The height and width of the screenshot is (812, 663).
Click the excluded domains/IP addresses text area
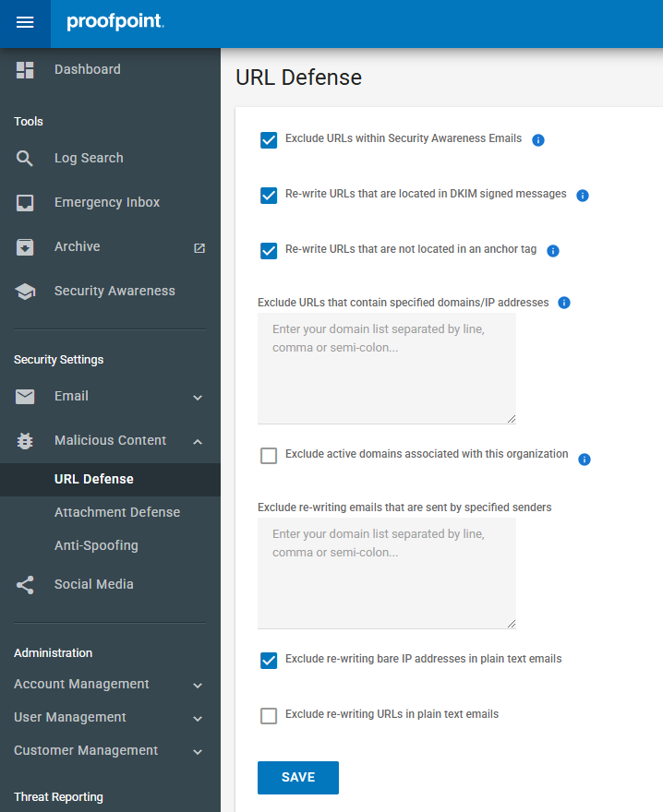(x=386, y=369)
